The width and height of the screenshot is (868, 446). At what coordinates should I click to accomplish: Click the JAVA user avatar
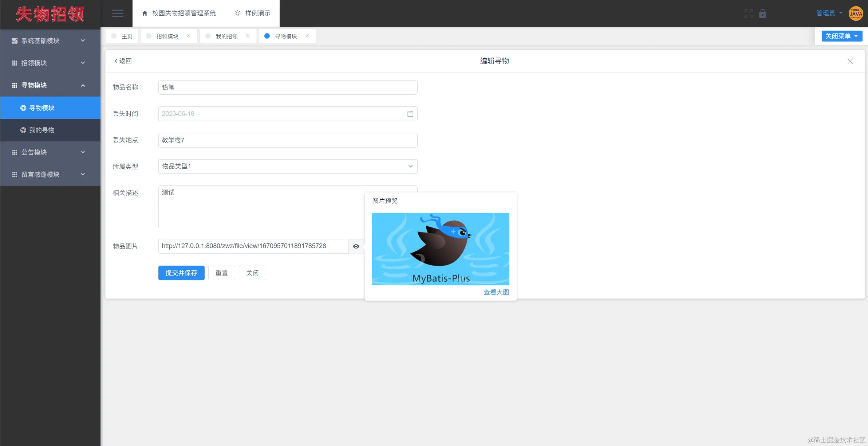(x=855, y=13)
